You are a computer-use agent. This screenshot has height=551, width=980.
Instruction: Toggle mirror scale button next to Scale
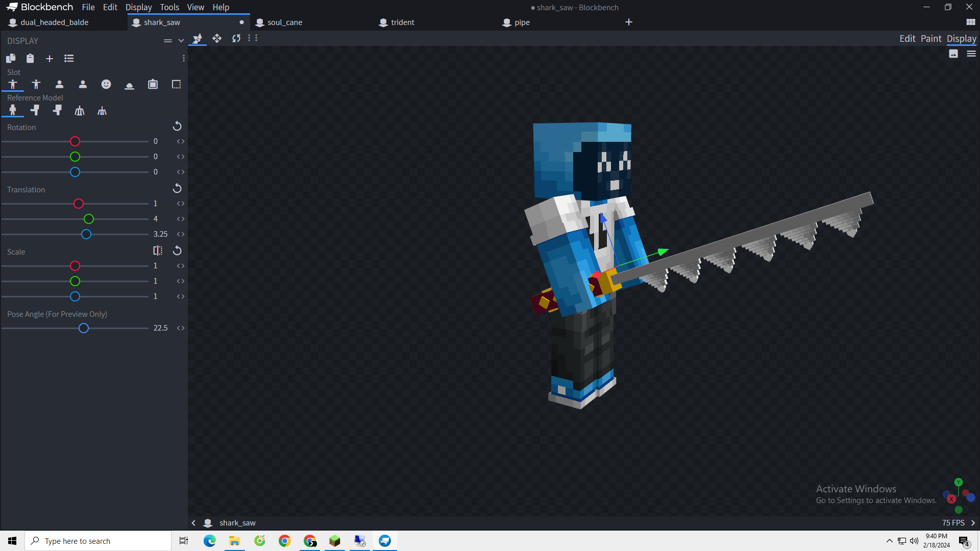pyautogui.click(x=158, y=251)
